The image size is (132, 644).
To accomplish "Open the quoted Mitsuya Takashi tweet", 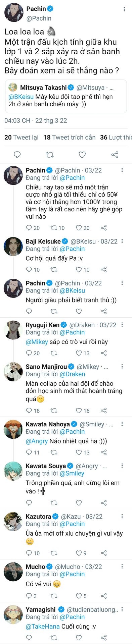I will [66, 96].
